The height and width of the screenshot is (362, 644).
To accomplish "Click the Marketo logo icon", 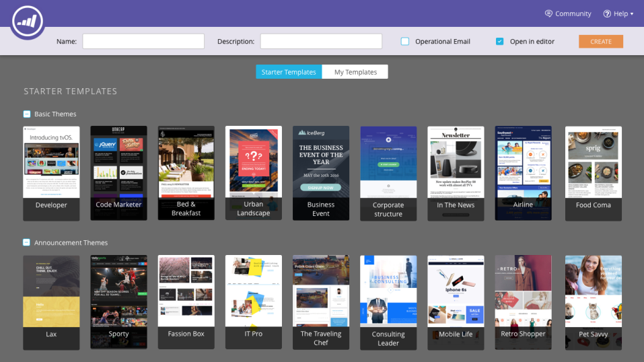I will coord(27,22).
